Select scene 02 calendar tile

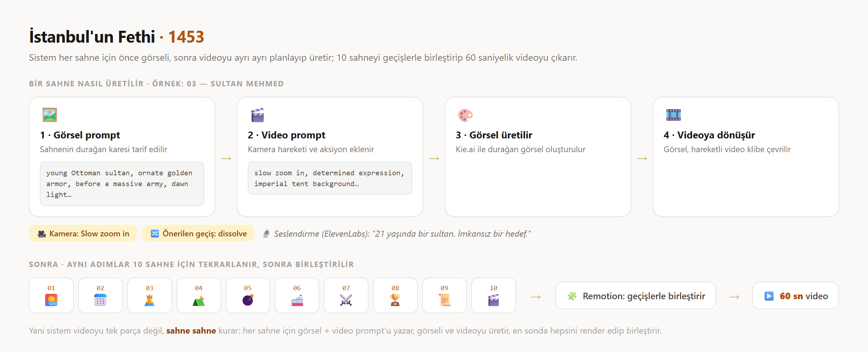tap(101, 295)
